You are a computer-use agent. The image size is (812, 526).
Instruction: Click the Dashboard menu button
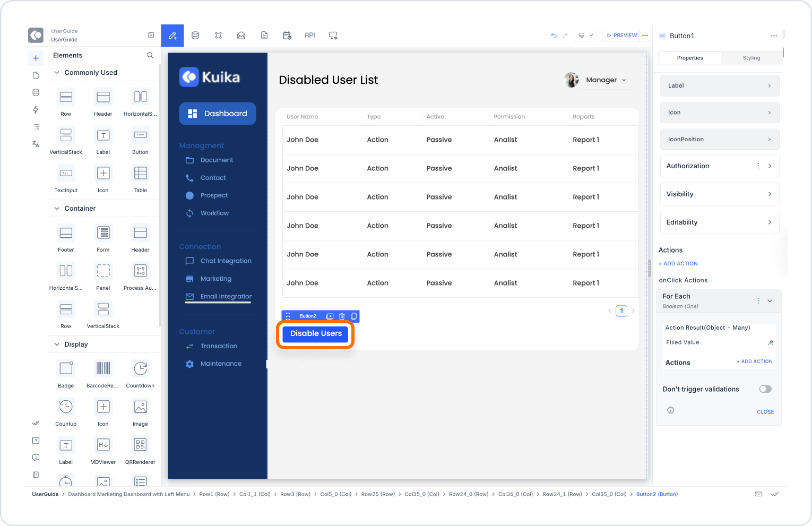click(218, 114)
